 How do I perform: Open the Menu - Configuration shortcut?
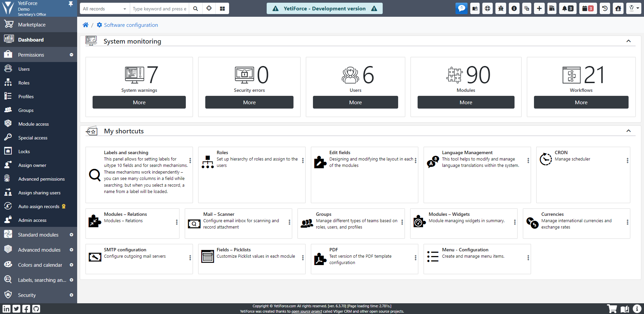click(477, 259)
